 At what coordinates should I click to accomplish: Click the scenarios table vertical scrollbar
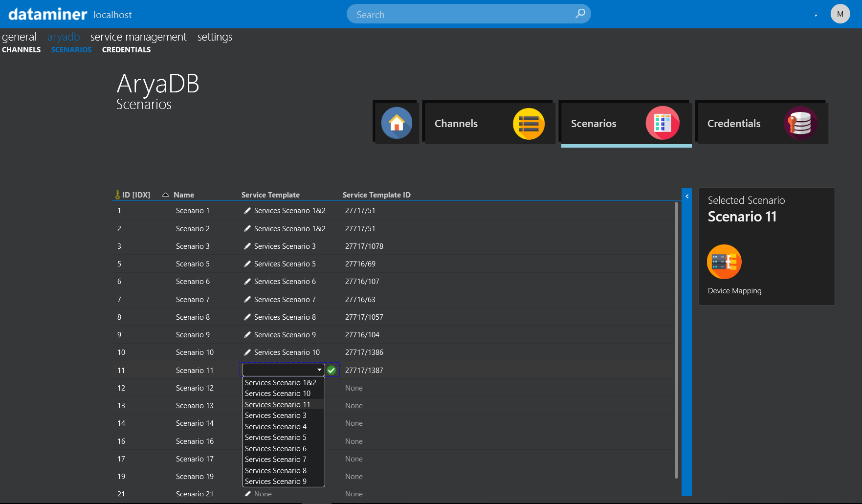pyautogui.click(x=676, y=340)
